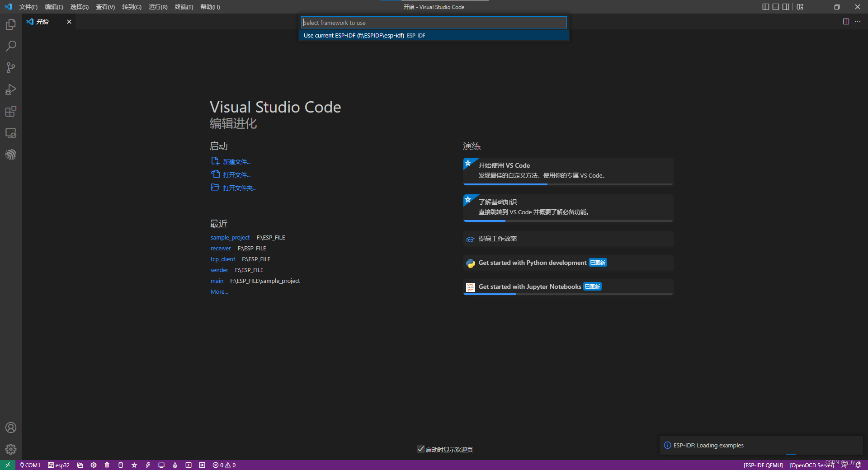Open Get started with Jupyter Notebooks walkthrough

tap(568, 287)
